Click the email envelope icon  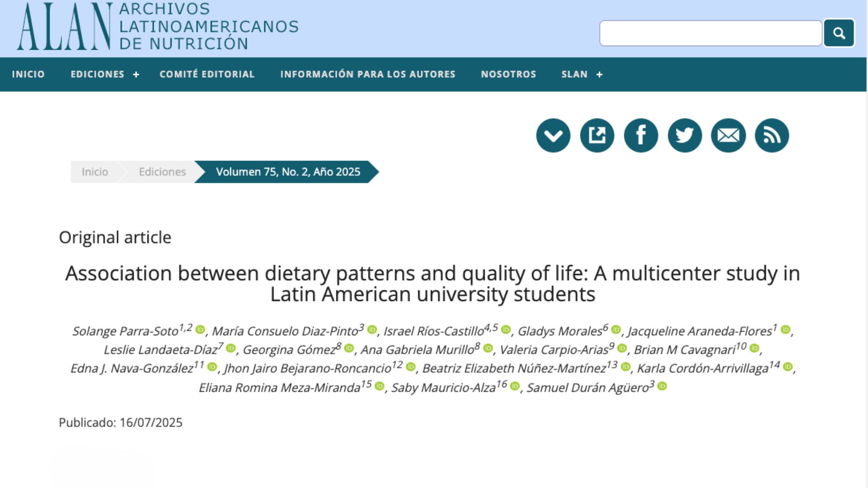pos(728,136)
